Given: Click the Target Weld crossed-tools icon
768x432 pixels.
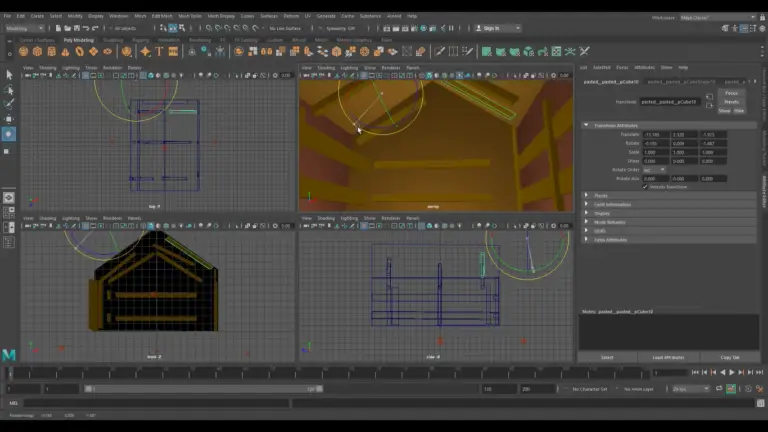Looking at the screenshot, I should [584, 51].
